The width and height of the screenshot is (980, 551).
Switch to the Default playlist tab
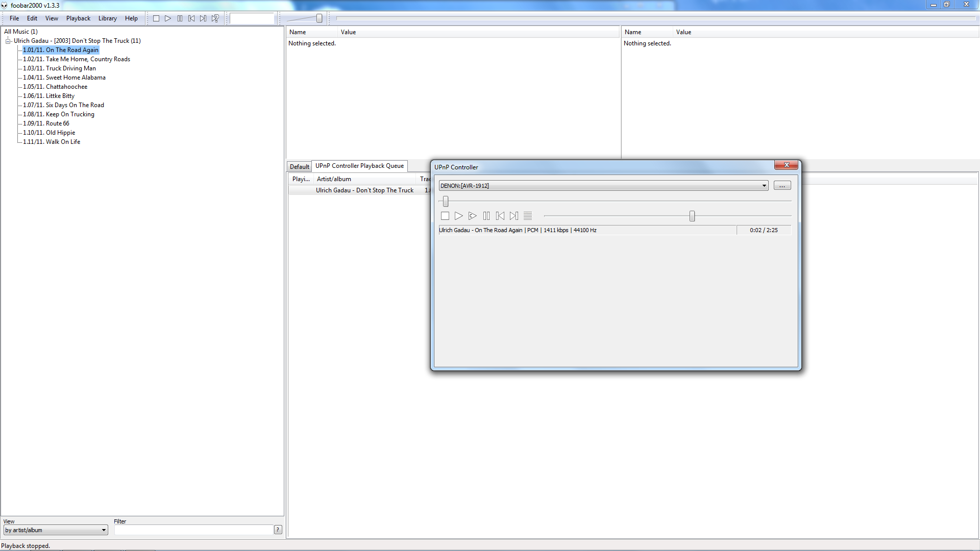click(x=299, y=166)
